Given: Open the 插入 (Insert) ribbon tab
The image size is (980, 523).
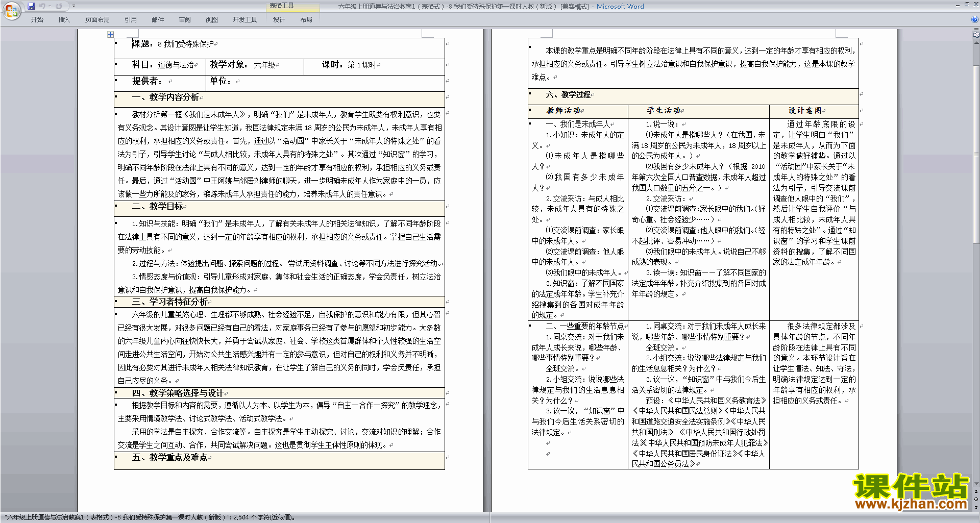Looking at the screenshot, I should tap(64, 20).
